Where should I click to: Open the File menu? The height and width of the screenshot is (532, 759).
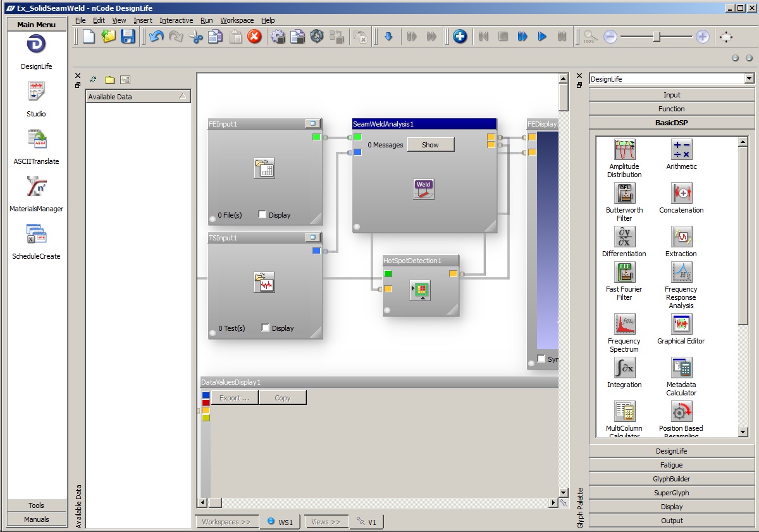[x=80, y=20]
